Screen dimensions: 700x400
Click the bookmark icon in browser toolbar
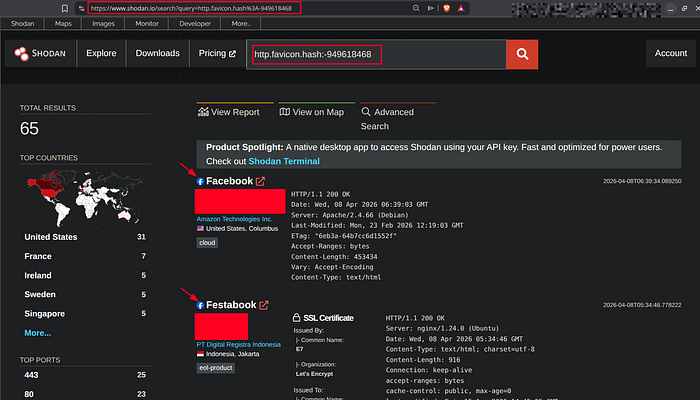click(65, 8)
